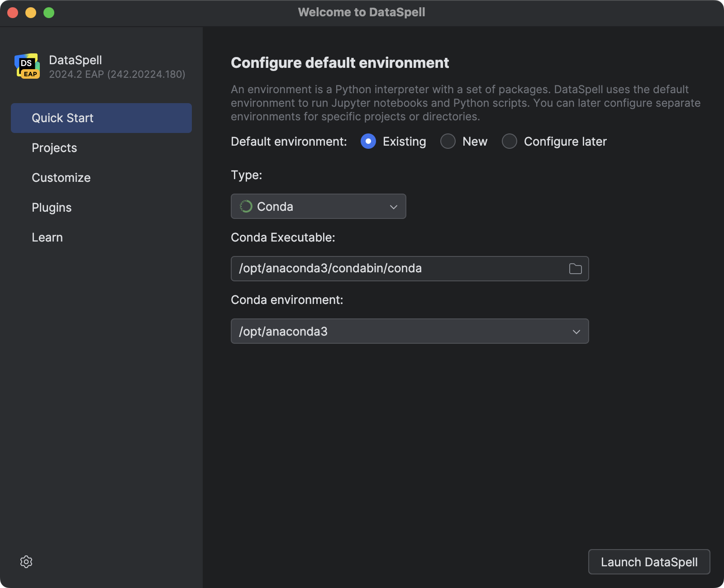724x588 pixels.
Task: Open the Plugins section
Action: click(x=52, y=207)
